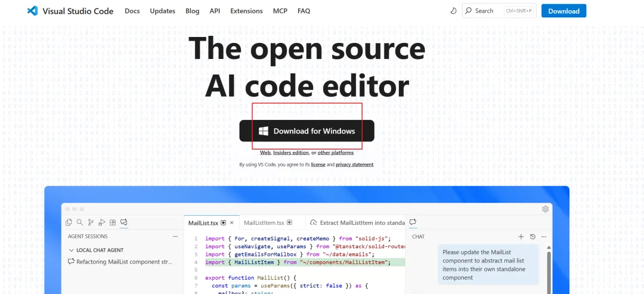Click code line importing useNavigate, useParams

point(305,246)
